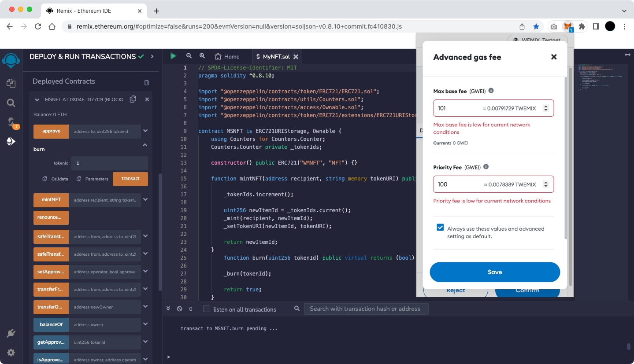This screenshot has width=634, height=364.
Task: Expand the mintNFT function parameters
Action: click(x=145, y=200)
